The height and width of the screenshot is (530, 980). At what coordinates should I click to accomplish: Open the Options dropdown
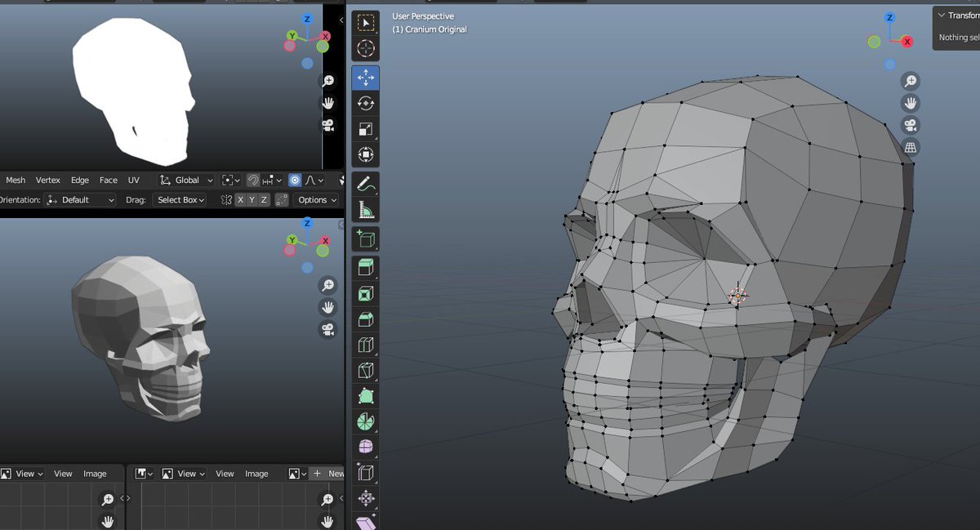point(316,200)
